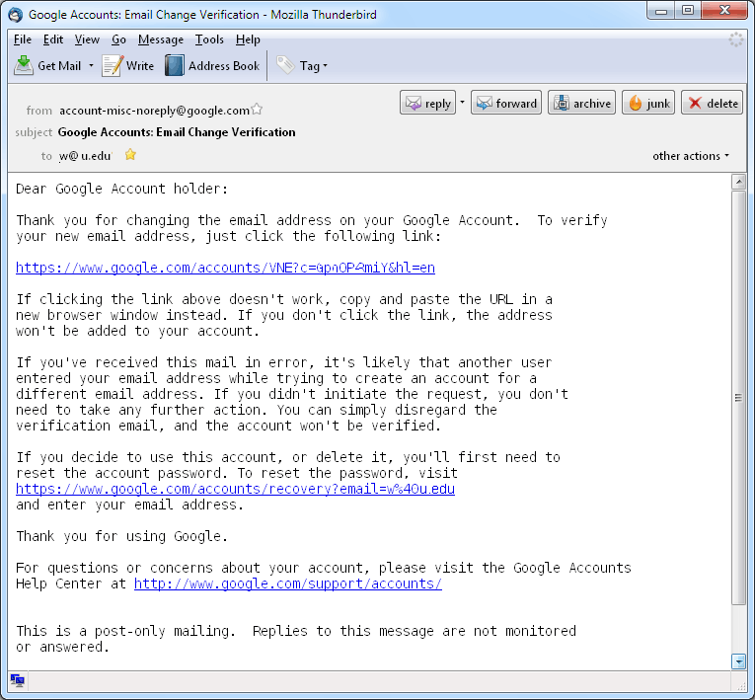
Task: Click the Thunderbird icon in title bar
Action: (16, 15)
